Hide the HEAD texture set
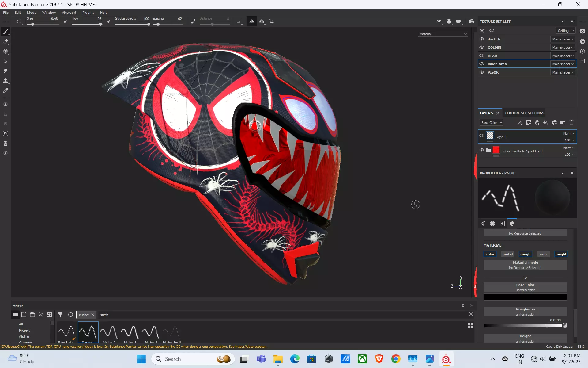This screenshot has height=368, width=588. click(482, 56)
